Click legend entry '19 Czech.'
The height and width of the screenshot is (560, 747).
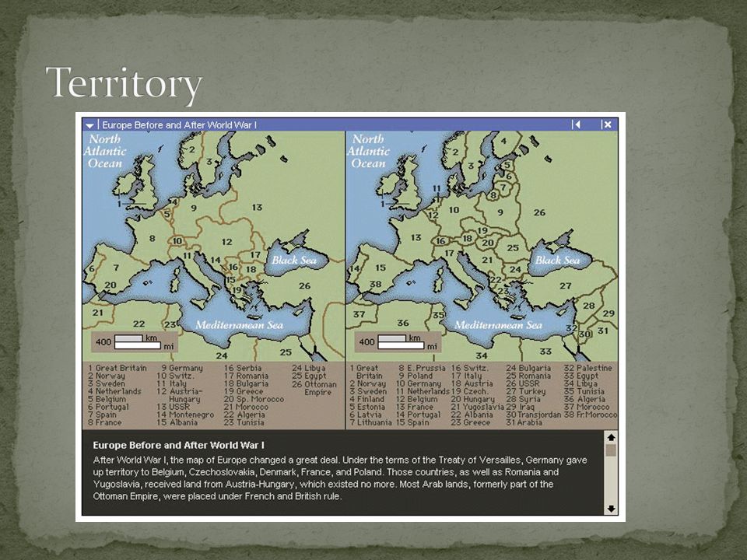(470, 391)
